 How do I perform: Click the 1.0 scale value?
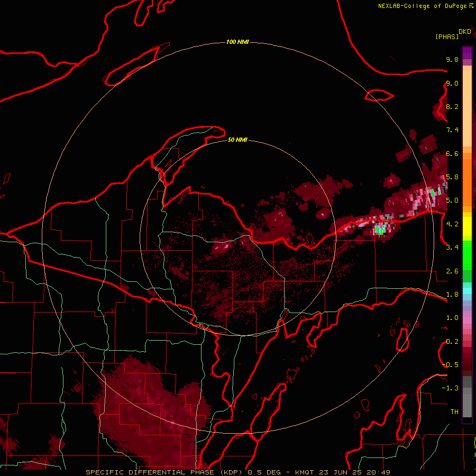point(452,318)
